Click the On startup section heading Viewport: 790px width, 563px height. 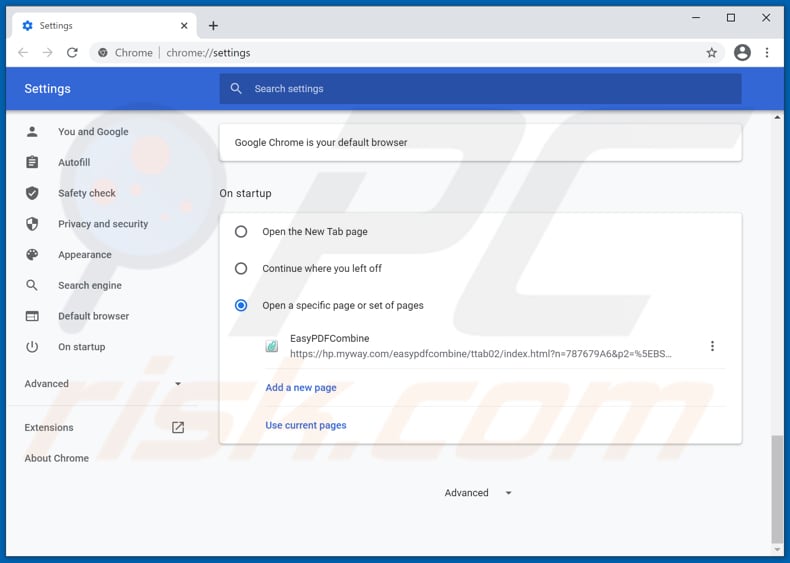point(245,193)
